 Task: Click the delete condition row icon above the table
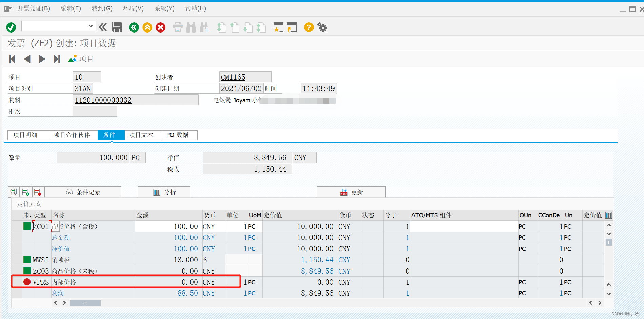pos(38,192)
